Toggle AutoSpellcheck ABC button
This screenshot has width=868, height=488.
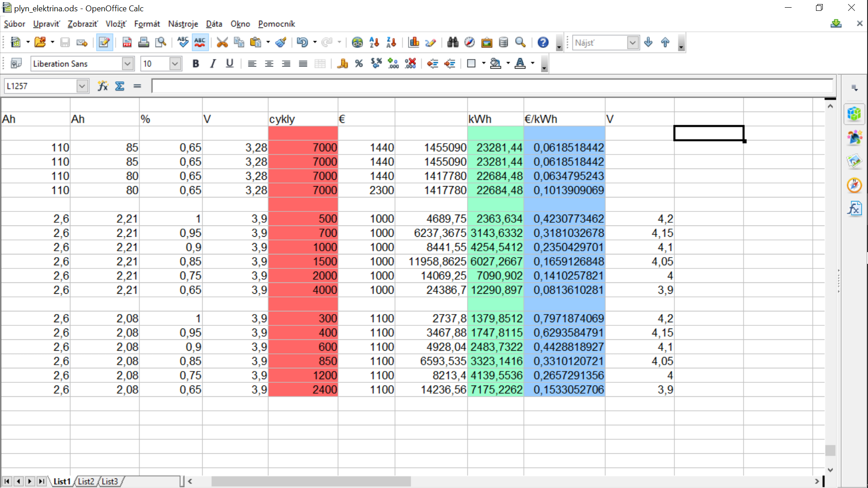(x=200, y=42)
